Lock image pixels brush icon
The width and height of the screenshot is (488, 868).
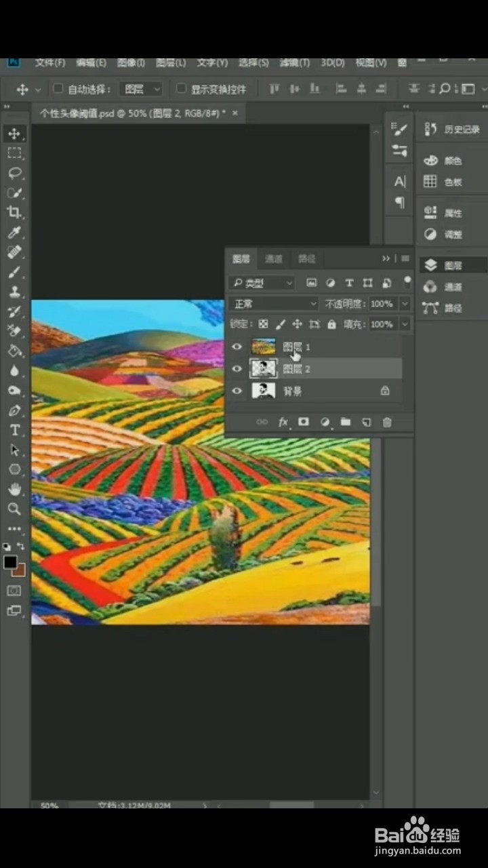281,324
